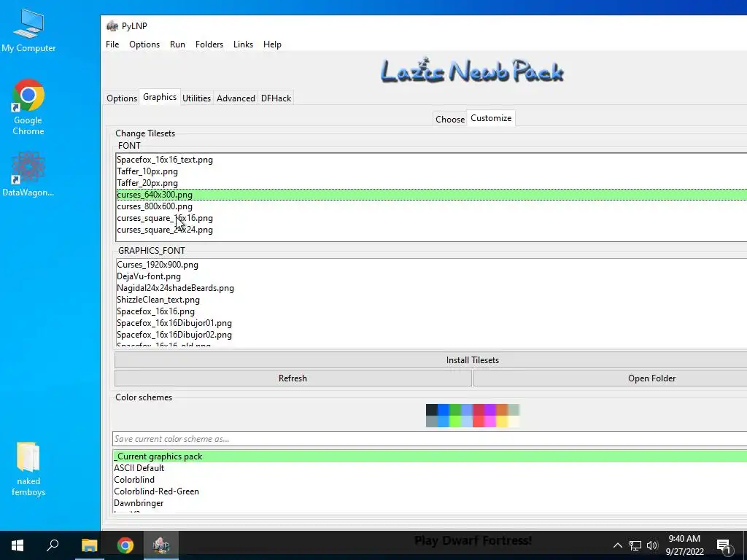The image size is (747, 560).
Task: Open the DataWagon desktop shortcut
Action: (x=28, y=174)
